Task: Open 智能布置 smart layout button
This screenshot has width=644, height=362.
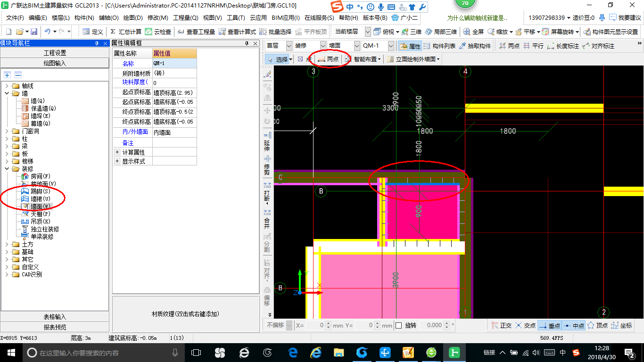Action: point(363,59)
